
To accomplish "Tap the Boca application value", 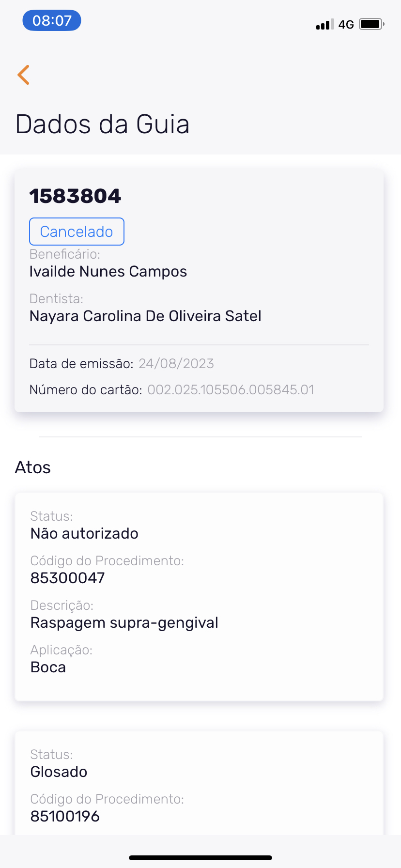I will (x=48, y=667).
